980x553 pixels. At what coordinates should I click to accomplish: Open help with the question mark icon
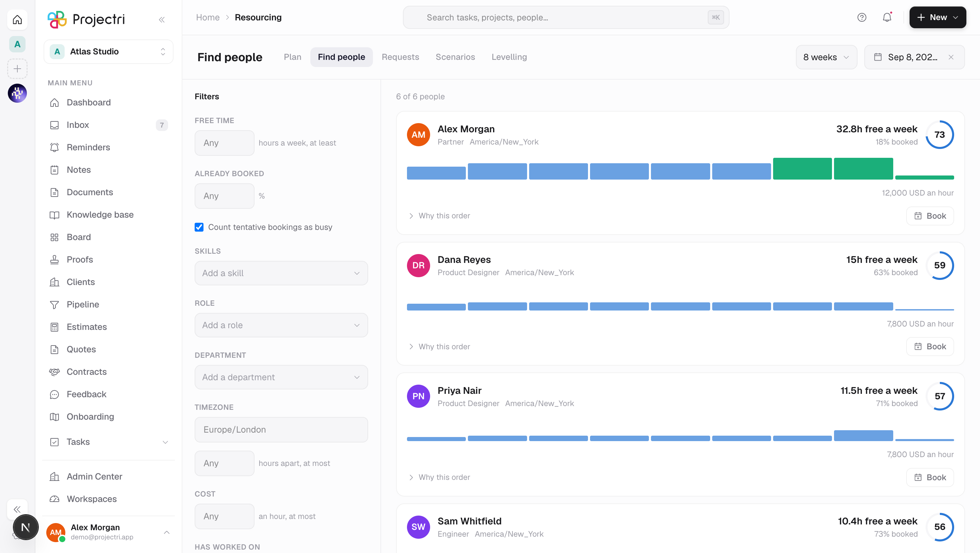coord(862,17)
